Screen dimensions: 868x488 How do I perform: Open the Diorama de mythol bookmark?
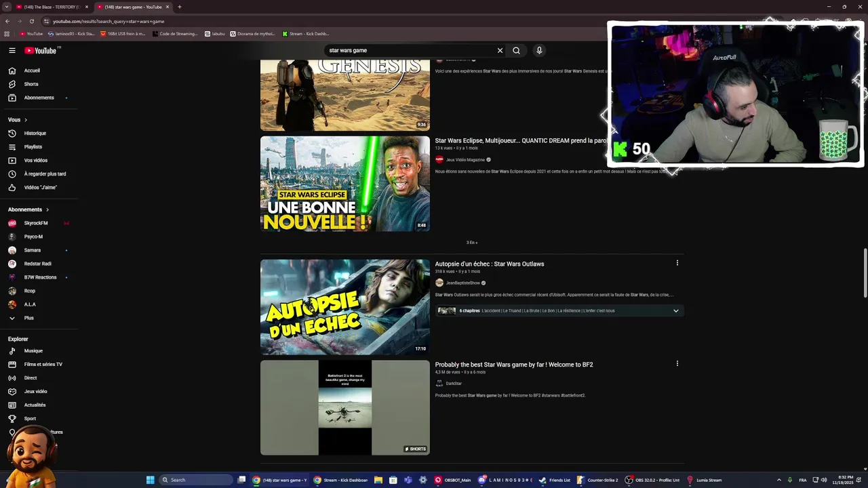[x=253, y=33]
